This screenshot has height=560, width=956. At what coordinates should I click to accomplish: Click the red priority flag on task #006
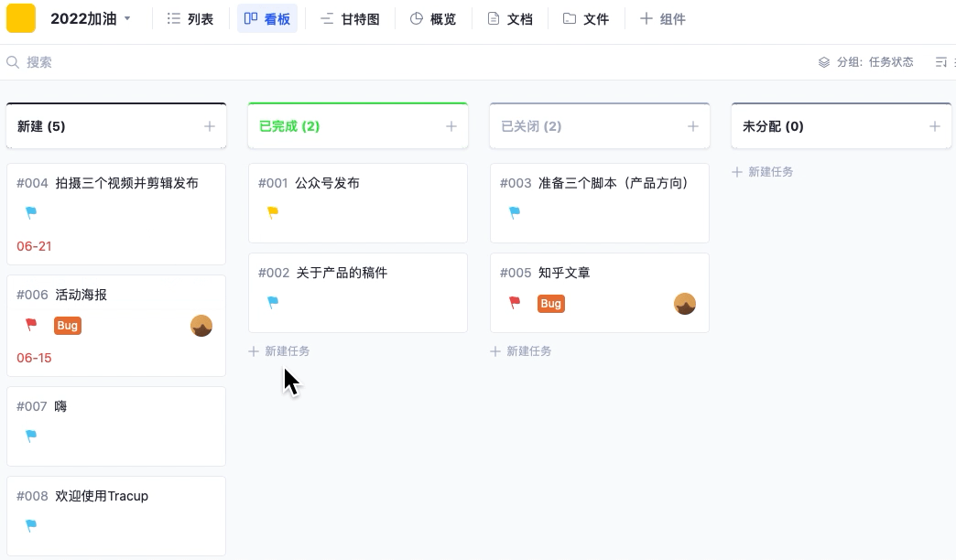click(x=31, y=324)
